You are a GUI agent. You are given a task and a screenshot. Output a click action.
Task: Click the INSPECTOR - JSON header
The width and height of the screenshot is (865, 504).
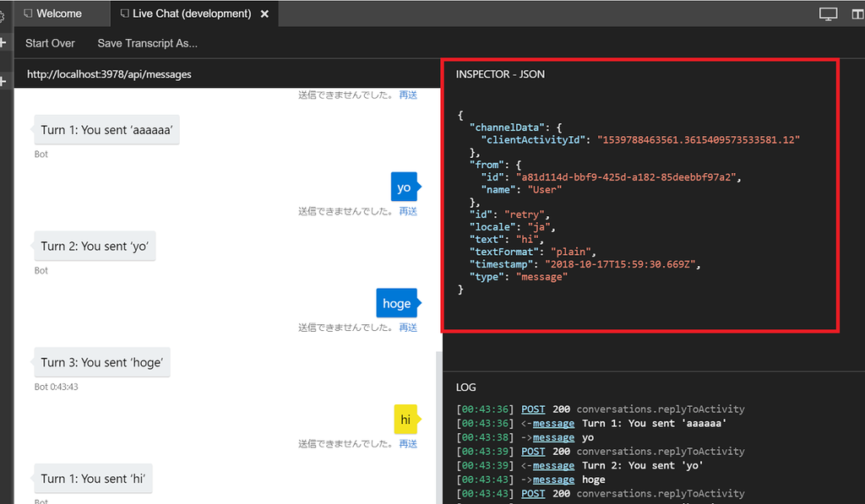[x=500, y=74]
